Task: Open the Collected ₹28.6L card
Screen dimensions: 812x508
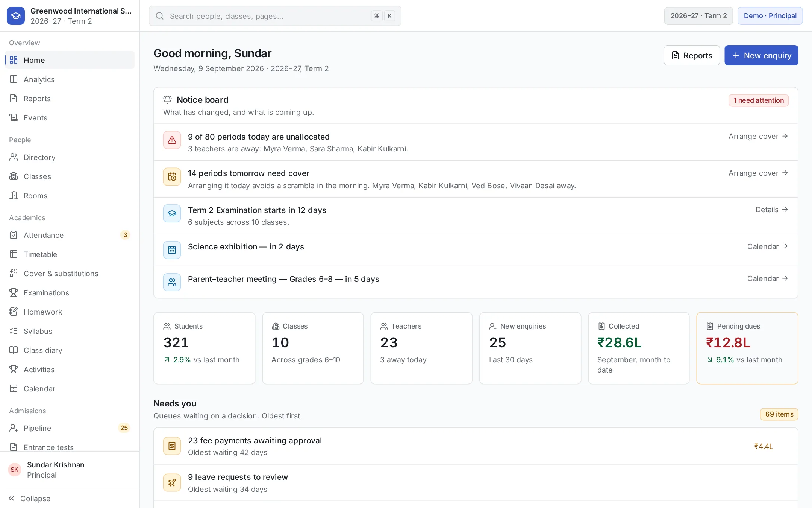Action: point(639,348)
